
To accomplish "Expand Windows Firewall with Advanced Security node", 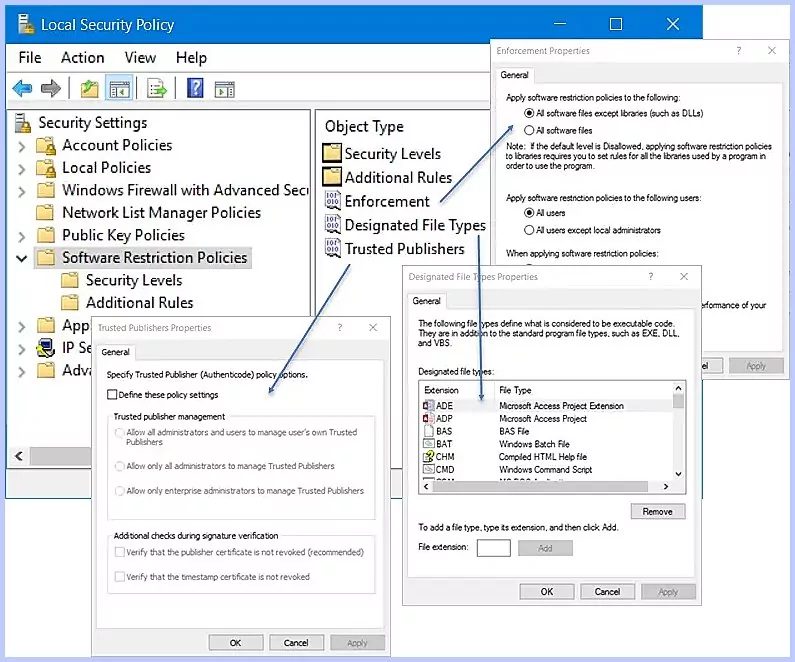I will tap(21, 192).
